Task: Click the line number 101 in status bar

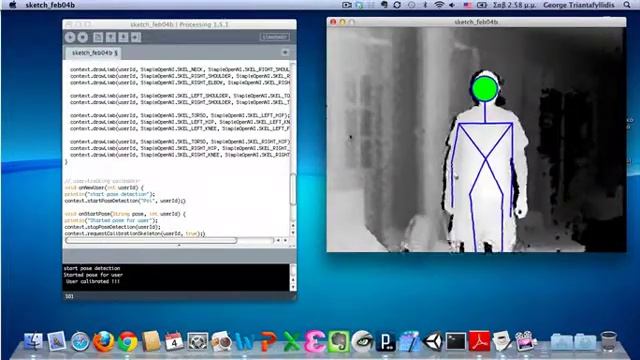Action: pos(69,296)
